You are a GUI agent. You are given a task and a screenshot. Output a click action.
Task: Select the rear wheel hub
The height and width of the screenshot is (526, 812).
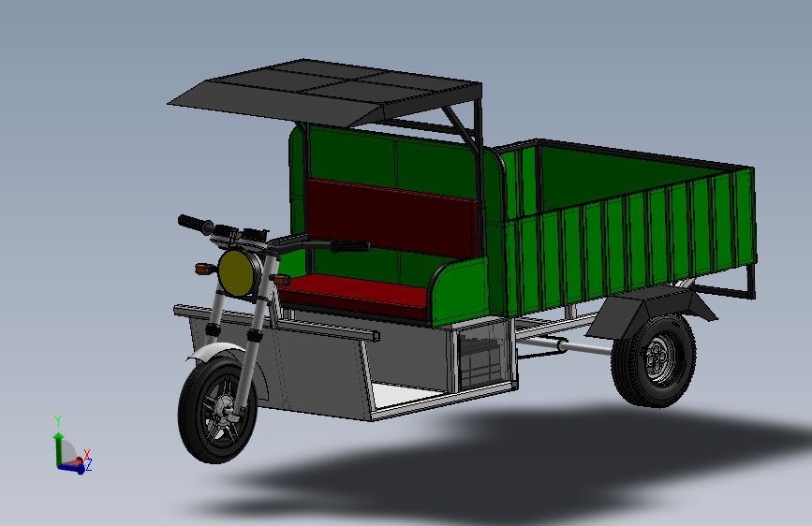pyautogui.click(x=658, y=358)
